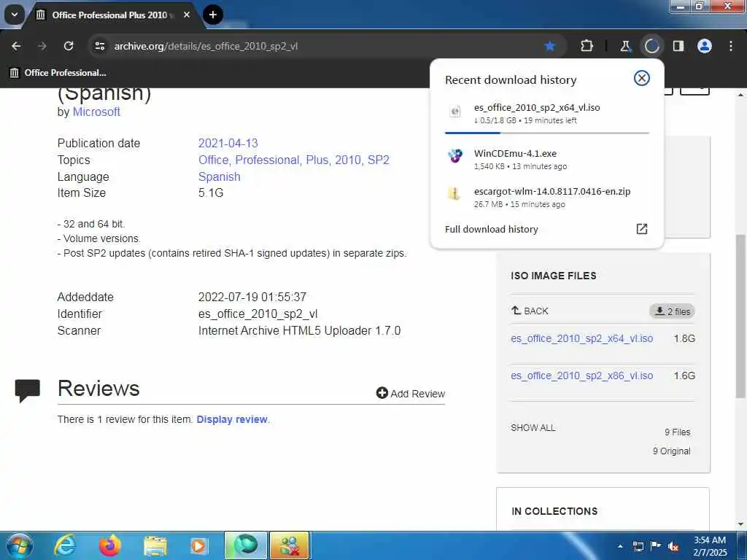
Task: Click the SP2 topic link
Action: (x=379, y=160)
